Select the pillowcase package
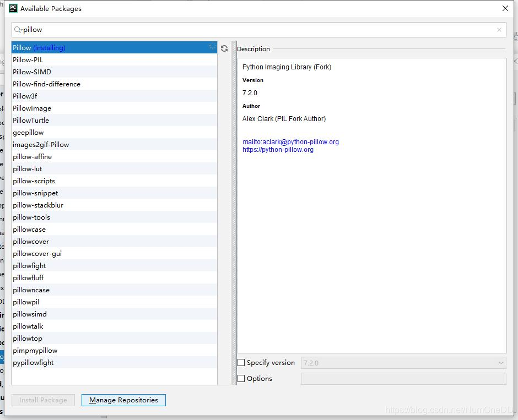 click(114, 230)
